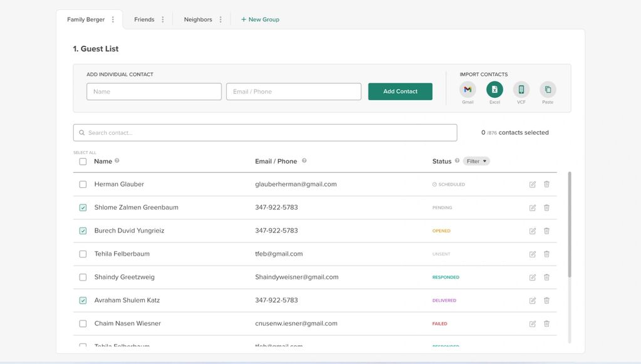Show help for Email / Phone column
The height and width of the screenshot is (364, 641).
[x=304, y=161]
